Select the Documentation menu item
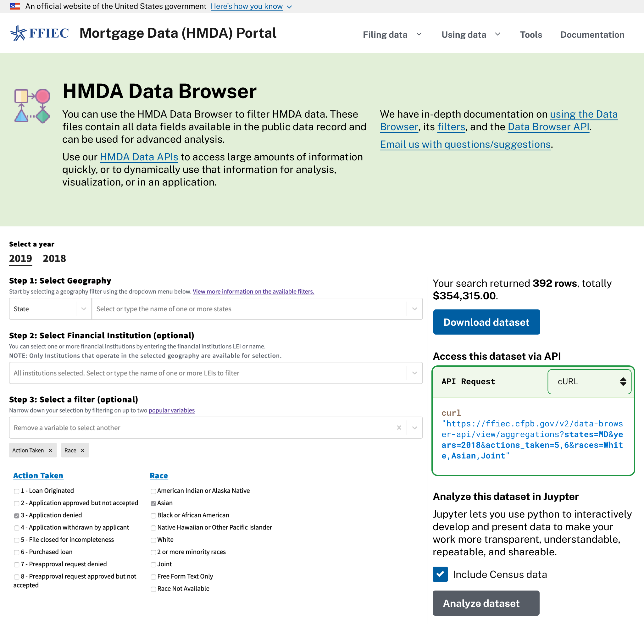The height and width of the screenshot is (644, 644). click(592, 34)
